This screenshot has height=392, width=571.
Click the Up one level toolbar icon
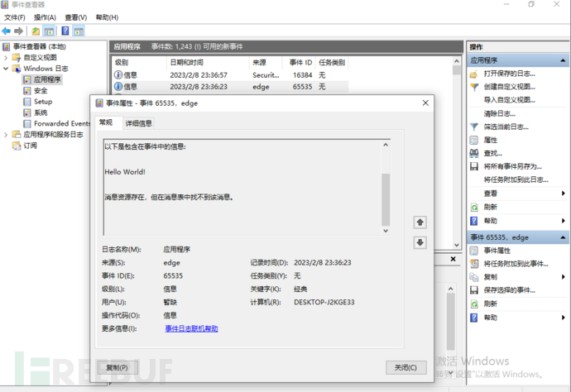[36, 31]
